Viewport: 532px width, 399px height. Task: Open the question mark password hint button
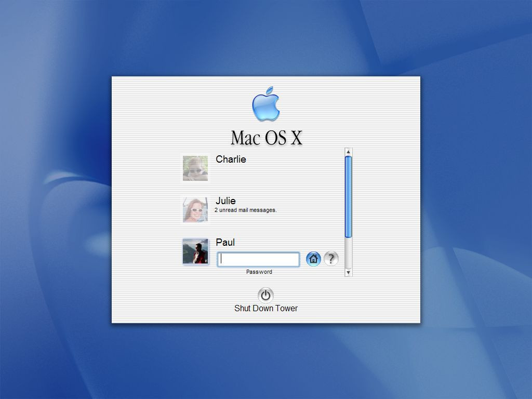[x=331, y=259]
